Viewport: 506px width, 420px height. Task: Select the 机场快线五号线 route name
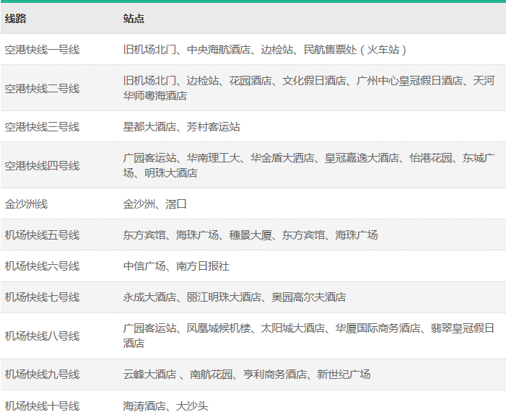coord(42,235)
